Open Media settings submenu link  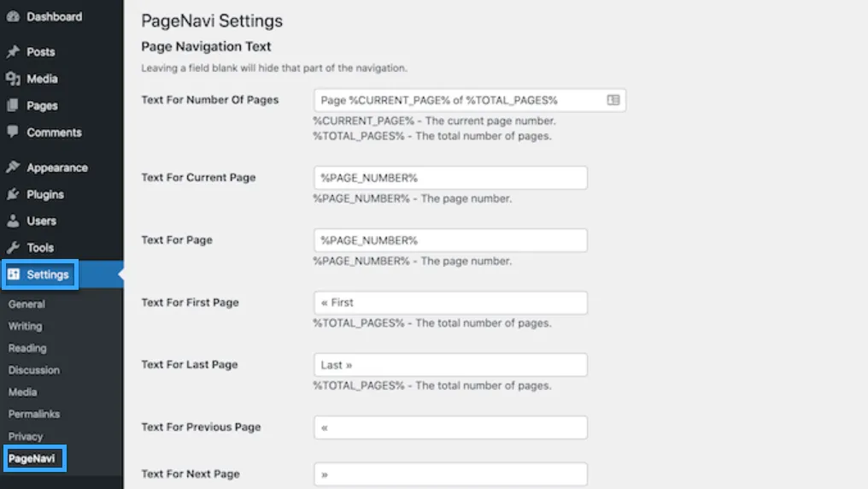[x=23, y=392]
